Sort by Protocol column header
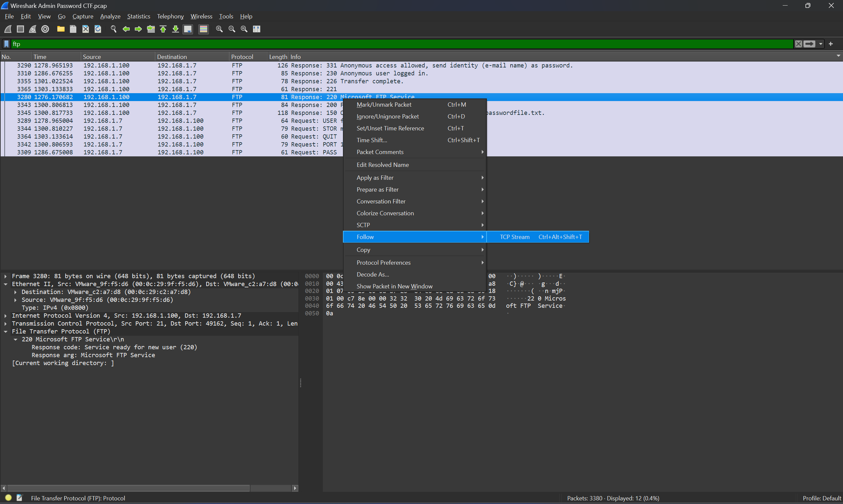 point(248,57)
